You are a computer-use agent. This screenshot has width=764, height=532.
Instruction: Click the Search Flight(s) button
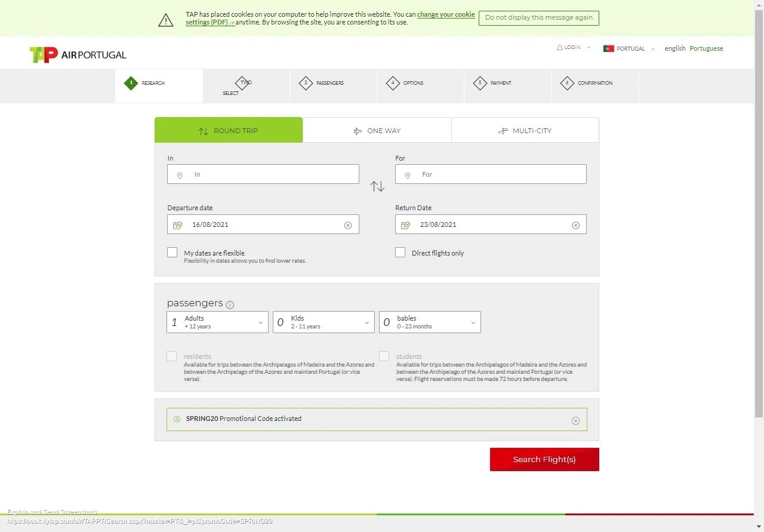544,459
